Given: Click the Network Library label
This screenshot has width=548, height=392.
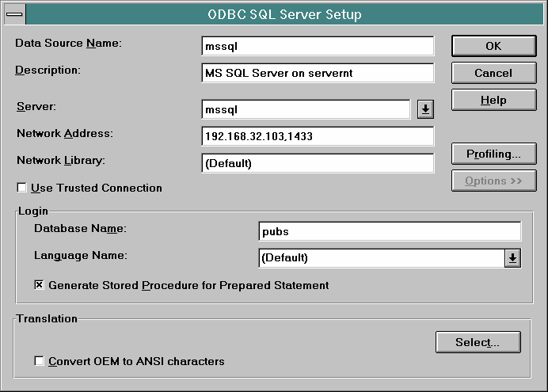Looking at the screenshot, I should (x=61, y=160).
